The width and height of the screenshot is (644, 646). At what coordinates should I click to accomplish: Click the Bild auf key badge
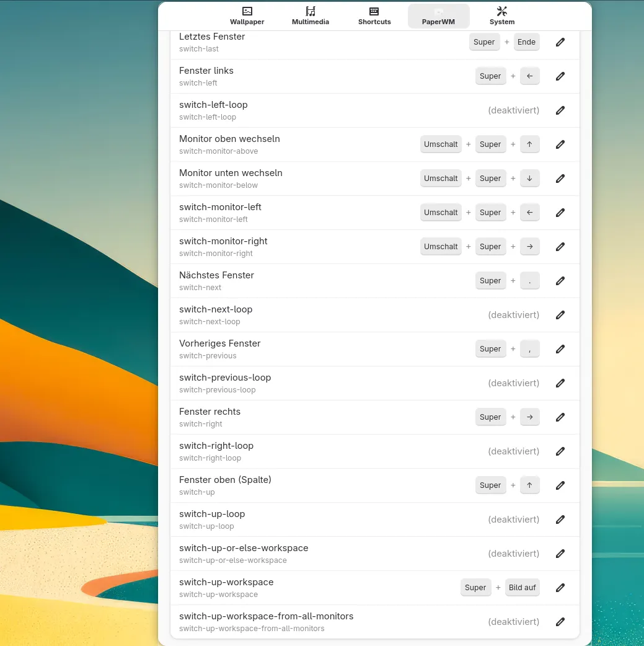coord(523,588)
